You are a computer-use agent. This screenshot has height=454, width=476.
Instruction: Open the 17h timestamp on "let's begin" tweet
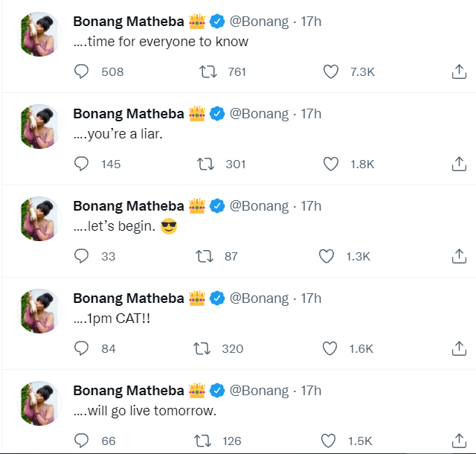[311, 206]
